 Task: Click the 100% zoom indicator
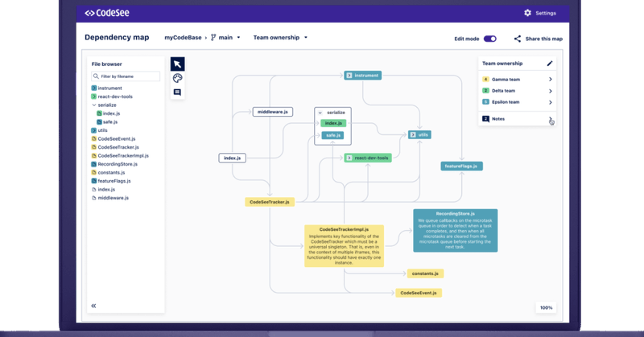[547, 308]
